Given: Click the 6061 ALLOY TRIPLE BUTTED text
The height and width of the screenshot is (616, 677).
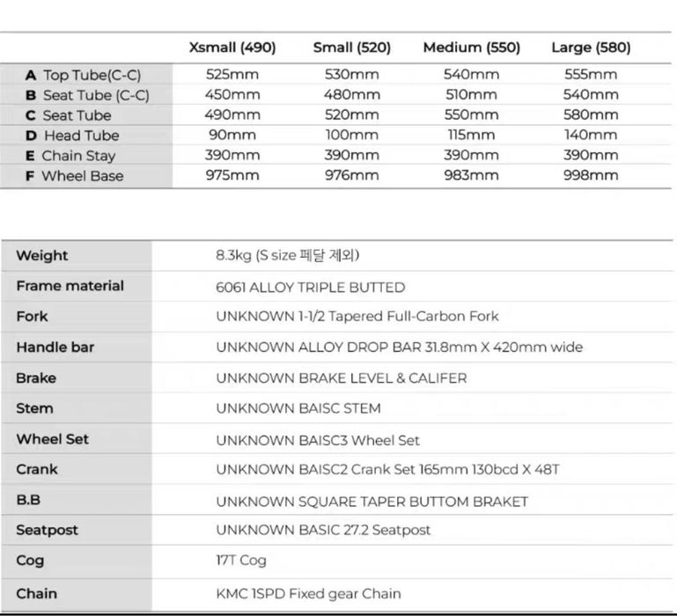Looking at the screenshot, I should pos(310,287).
